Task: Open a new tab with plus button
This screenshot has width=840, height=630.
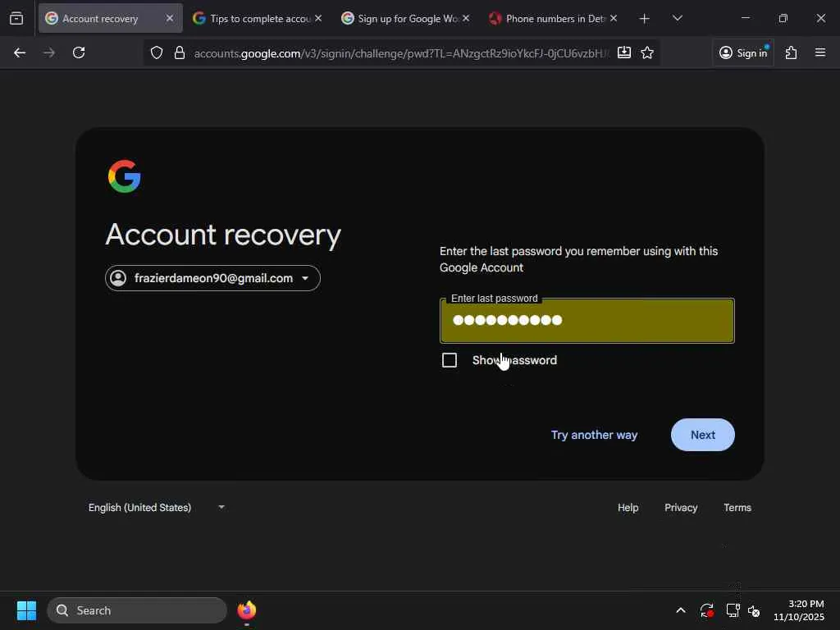Action: click(x=645, y=19)
